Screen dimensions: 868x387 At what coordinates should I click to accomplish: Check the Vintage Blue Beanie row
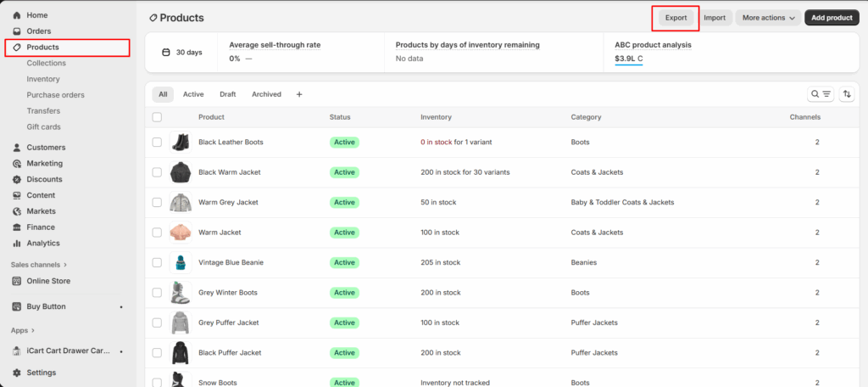pos(157,262)
